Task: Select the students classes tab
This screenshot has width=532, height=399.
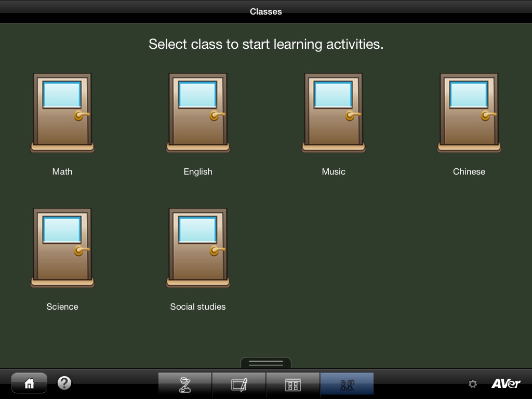Action: (347, 384)
